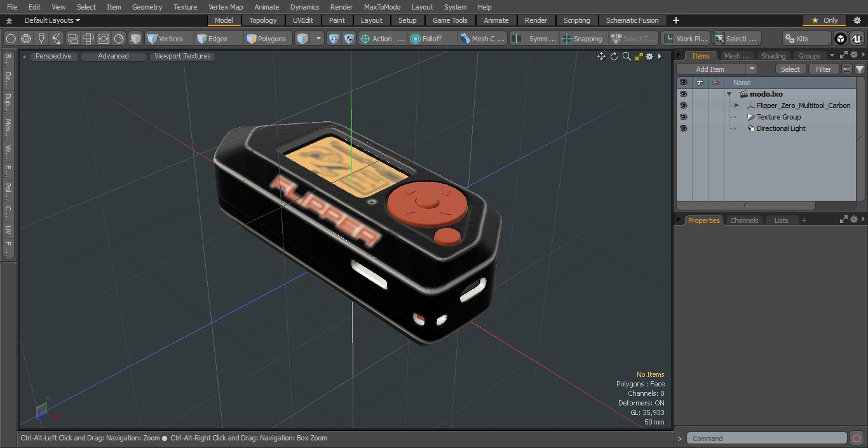Open the Add Item dropdown arrow
868x448 pixels.
point(752,69)
